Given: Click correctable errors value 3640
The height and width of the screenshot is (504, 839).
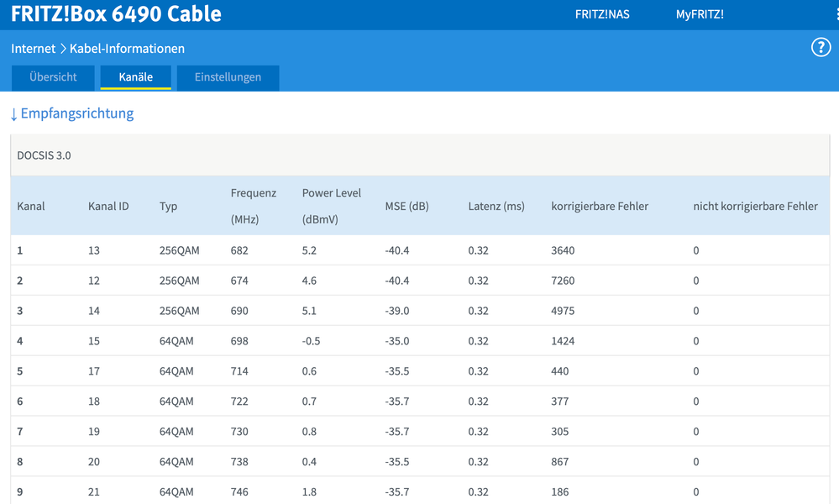Looking at the screenshot, I should pyautogui.click(x=563, y=250).
